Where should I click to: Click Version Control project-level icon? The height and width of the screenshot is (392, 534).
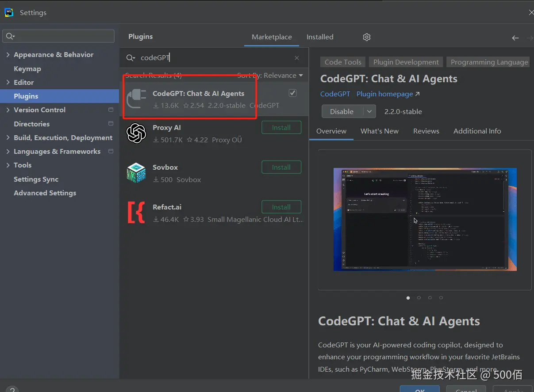tap(111, 110)
